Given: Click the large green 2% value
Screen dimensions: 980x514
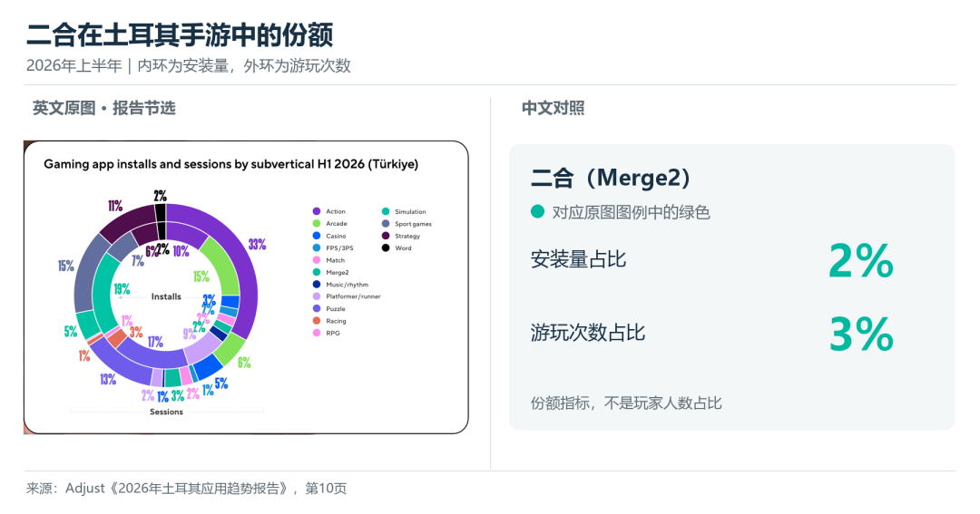Looking at the screenshot, I should click(x=861, y=260).
